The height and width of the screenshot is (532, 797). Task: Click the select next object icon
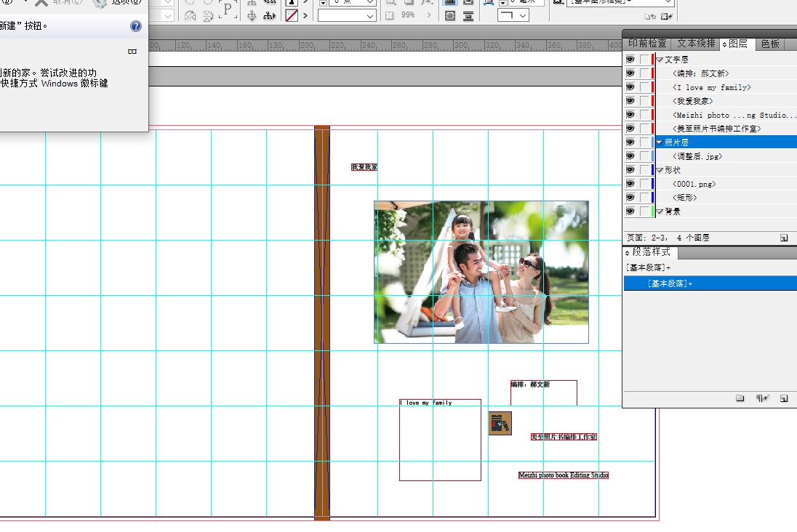pyautogui.click(x=269, y=16)
